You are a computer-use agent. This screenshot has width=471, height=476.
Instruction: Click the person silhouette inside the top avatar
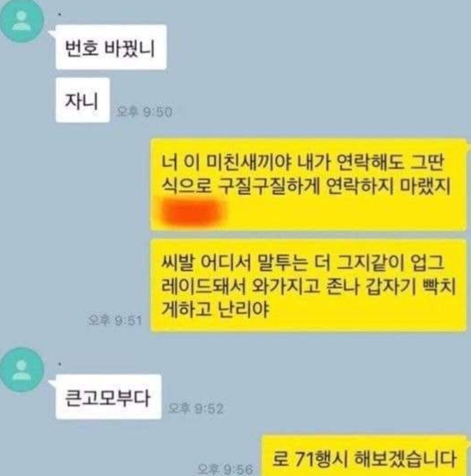tap(21, 21)
